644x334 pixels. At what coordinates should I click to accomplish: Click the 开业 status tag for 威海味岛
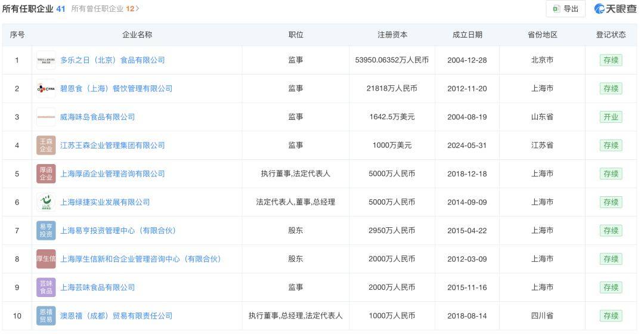611,117
